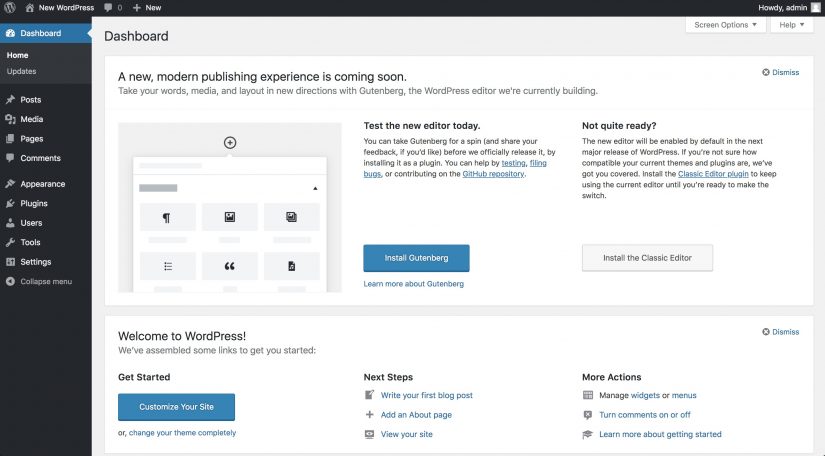Screen dimensions: 825x456
Task: Click the quote block icon in preview
Action: (229, 266)
